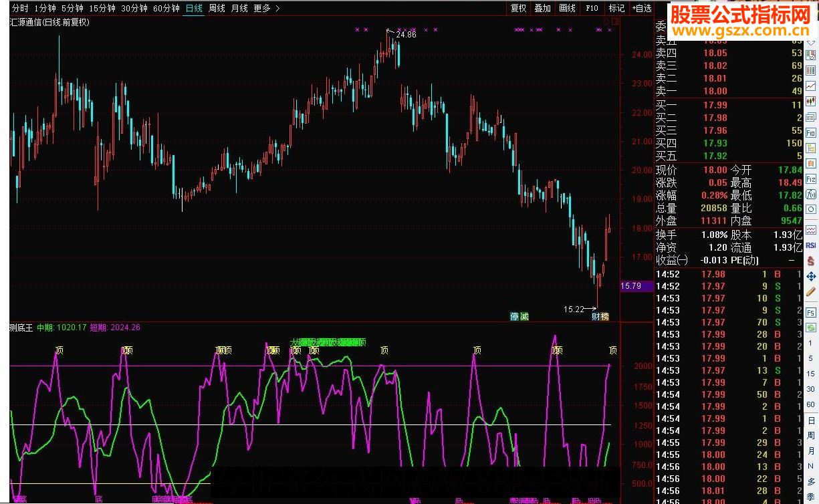819x504 pixels.
Task: Switch to 1分钟 chart tab
Action: [45, 8]
